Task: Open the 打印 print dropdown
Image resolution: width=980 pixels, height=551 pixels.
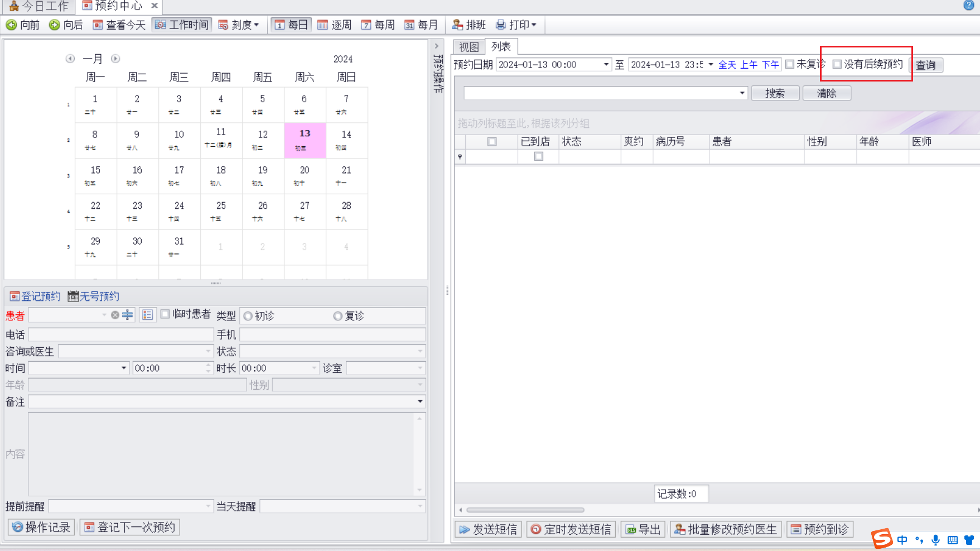Action: [x=516, y=25]
